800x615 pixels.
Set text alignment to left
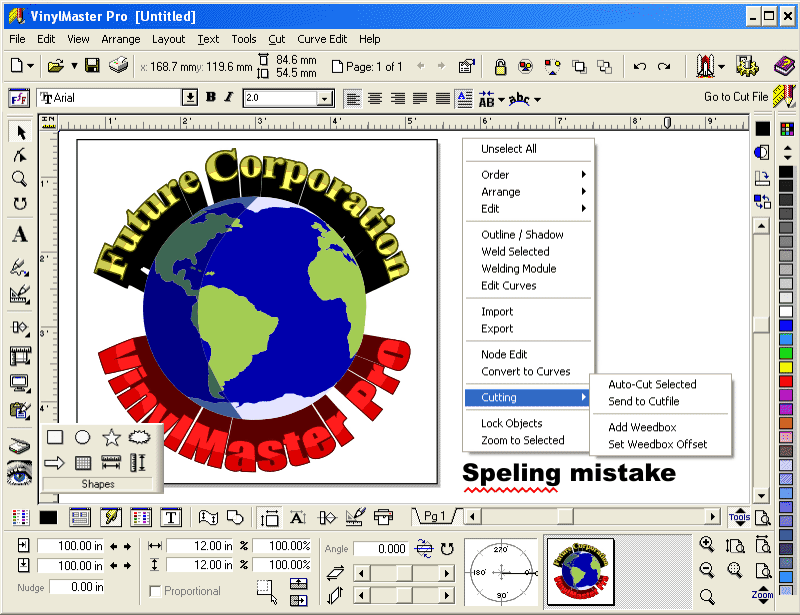pos(353,98)
